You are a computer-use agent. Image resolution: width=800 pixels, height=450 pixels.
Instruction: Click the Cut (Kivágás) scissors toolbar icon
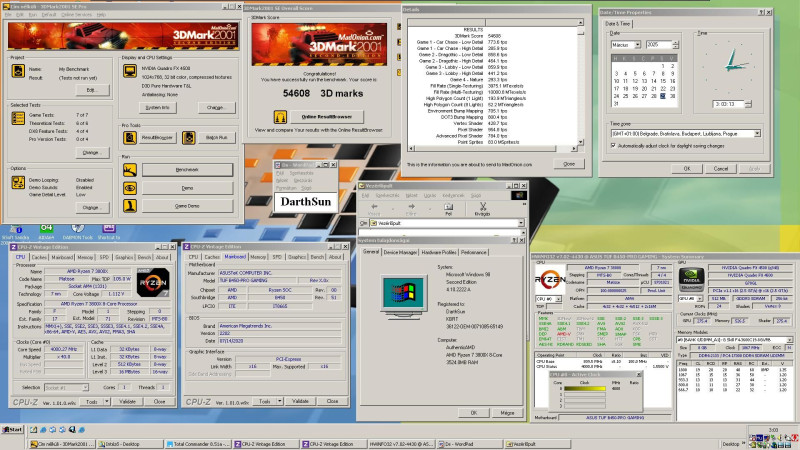(x=482, y=209)
